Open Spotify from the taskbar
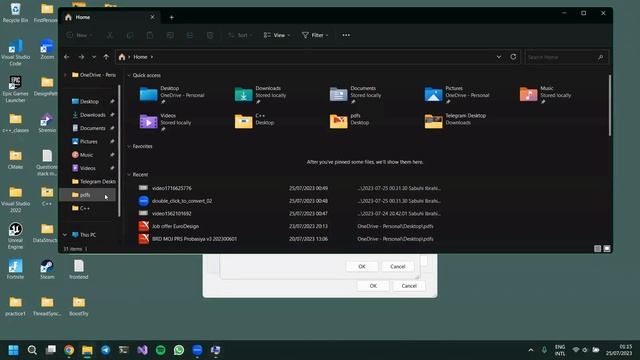The width and height of the screenshot is (640, 360). click(161, 350)
